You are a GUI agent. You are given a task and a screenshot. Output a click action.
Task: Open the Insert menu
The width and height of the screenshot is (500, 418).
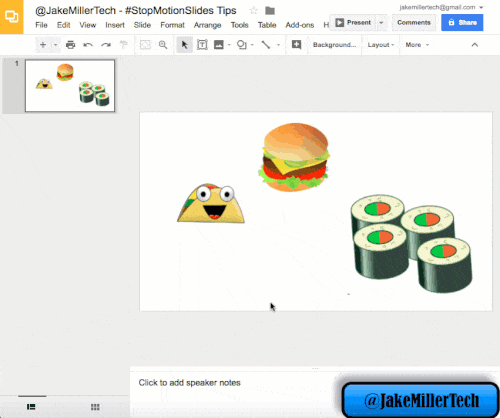115,25
